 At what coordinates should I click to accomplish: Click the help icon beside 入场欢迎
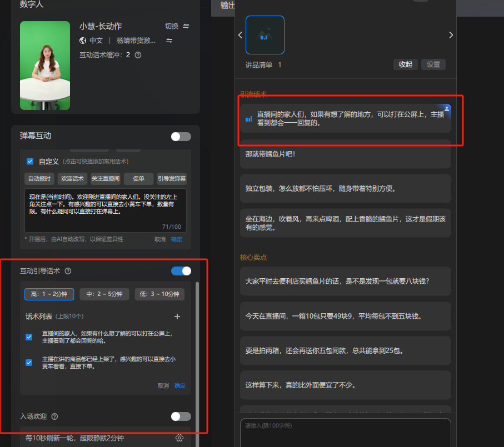pyautogui.click(x=54, y=416)
